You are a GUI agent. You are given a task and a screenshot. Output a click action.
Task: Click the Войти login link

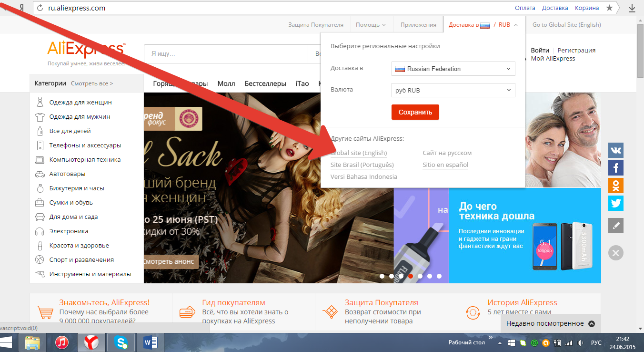540,50
